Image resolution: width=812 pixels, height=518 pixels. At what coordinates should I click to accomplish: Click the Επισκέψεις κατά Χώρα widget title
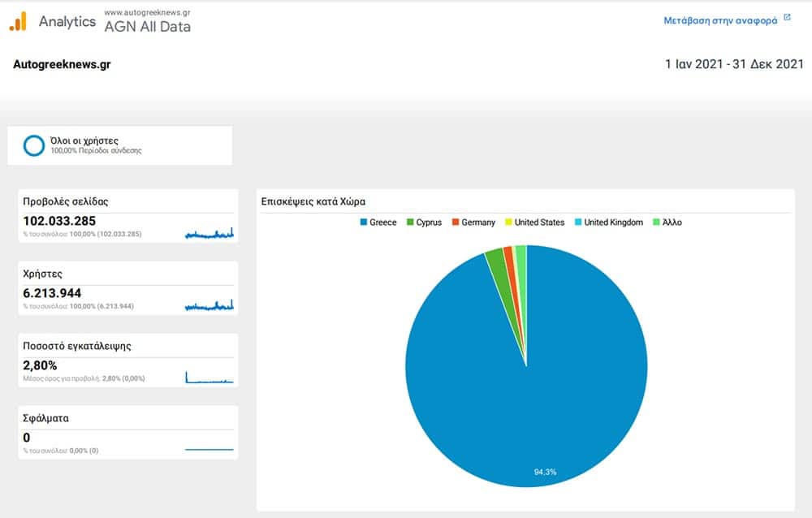pyautogui.click(x=313, y=201)
